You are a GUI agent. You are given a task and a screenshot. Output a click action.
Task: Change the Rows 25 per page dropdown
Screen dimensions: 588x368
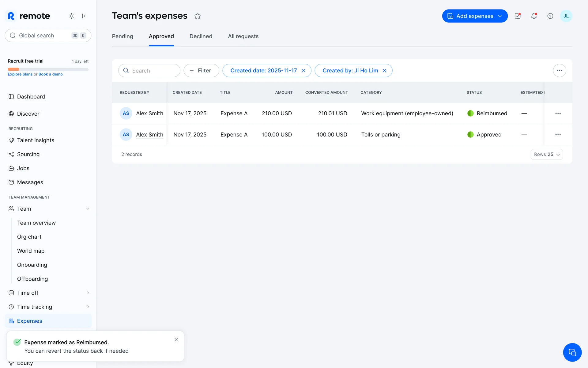(547, 154)
